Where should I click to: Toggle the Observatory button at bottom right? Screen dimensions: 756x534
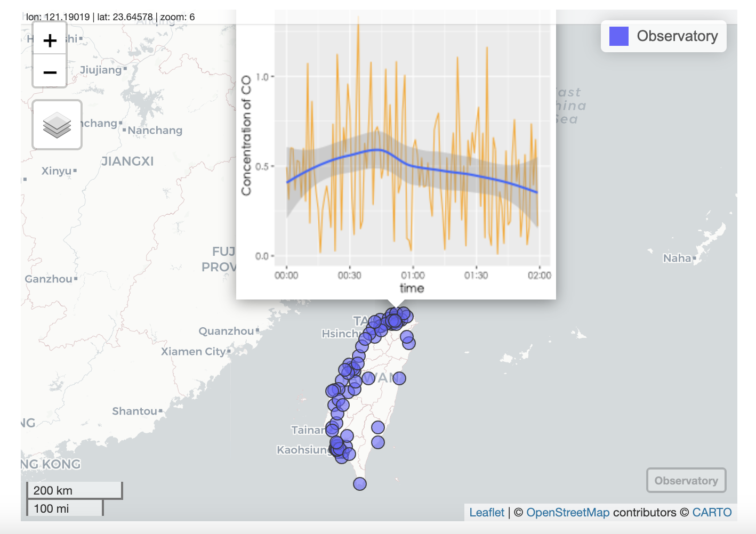tap(686, 481)
